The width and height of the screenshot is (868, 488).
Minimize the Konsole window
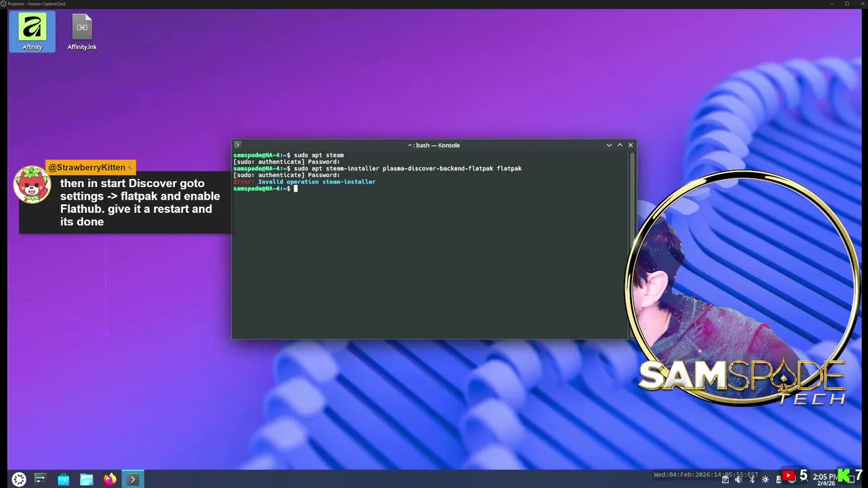(609, 145)
